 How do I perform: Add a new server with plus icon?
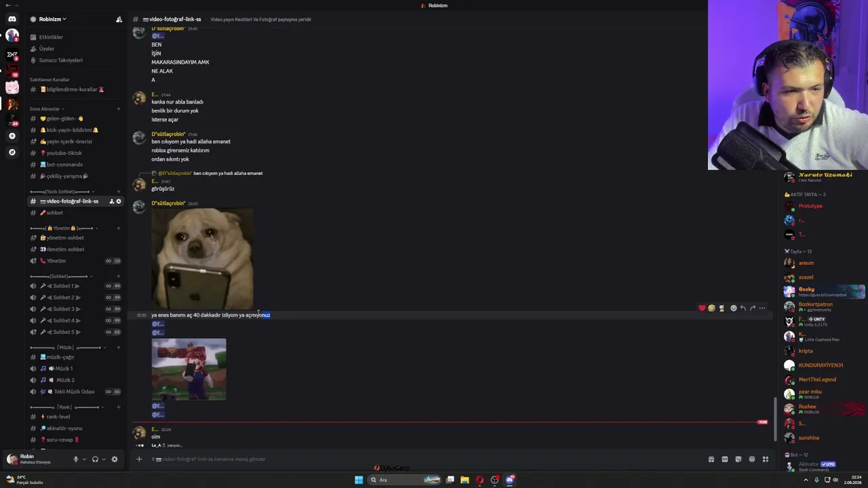tap(12, 136)
